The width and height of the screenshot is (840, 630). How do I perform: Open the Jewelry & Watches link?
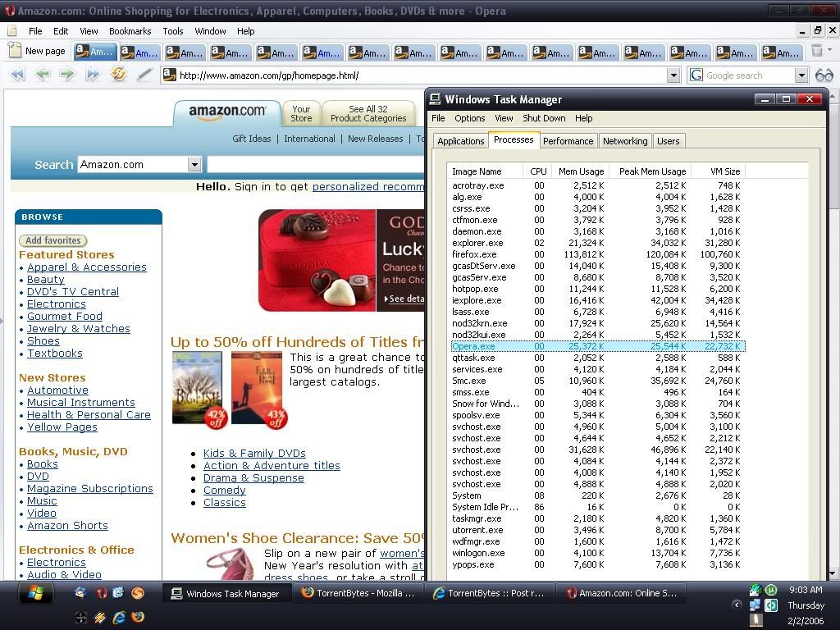[x=79, y=328]
